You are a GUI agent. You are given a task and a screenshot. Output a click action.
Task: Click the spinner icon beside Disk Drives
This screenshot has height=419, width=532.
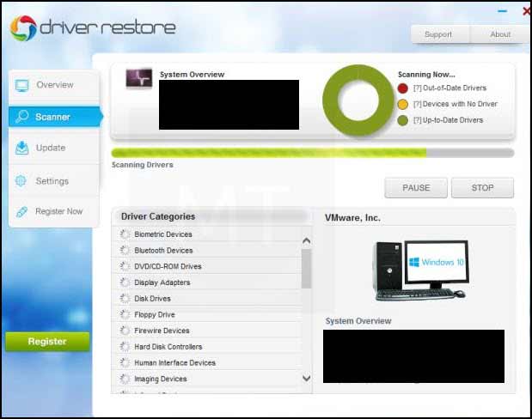click(x=125, y=298)
